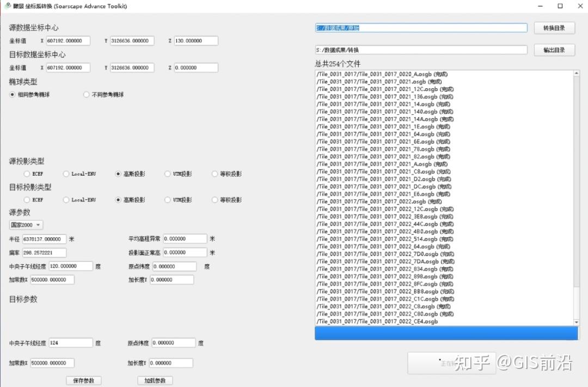Select the 不同参考椭球 radio button
The height and width of the screenshot is (387, 588).
tap(86, 94)
